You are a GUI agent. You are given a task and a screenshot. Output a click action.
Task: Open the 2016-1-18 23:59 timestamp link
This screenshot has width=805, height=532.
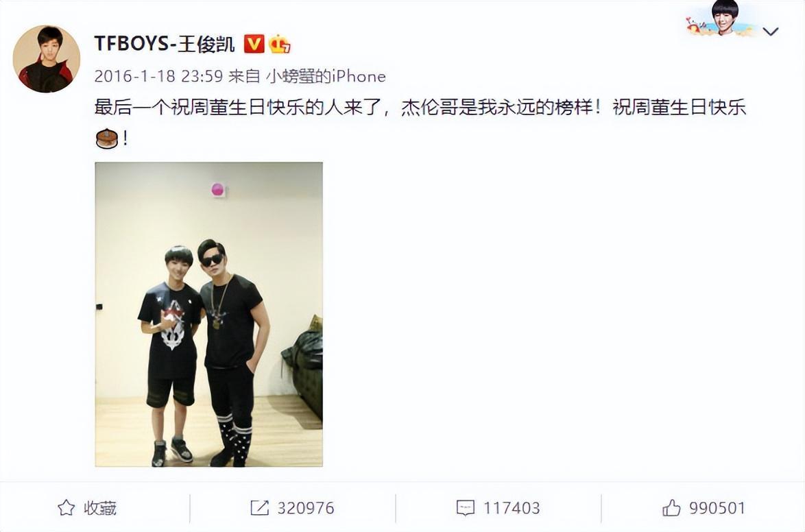[158, 77]
